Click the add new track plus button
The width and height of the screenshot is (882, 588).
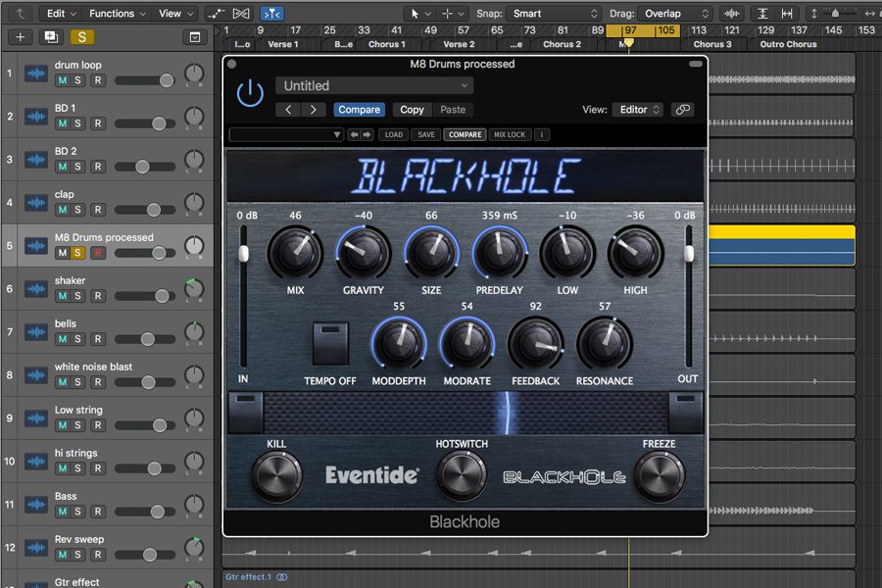pyautogui.click(x=21, y=36)
